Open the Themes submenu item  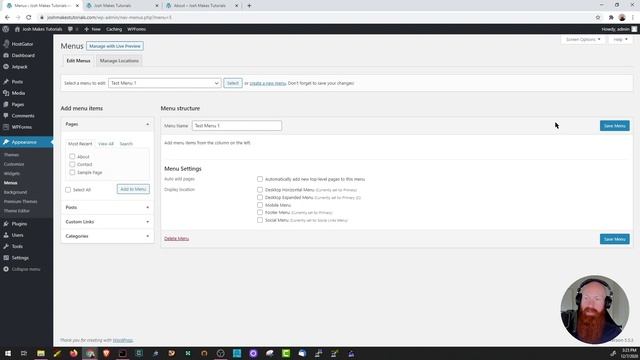(11, 155)
